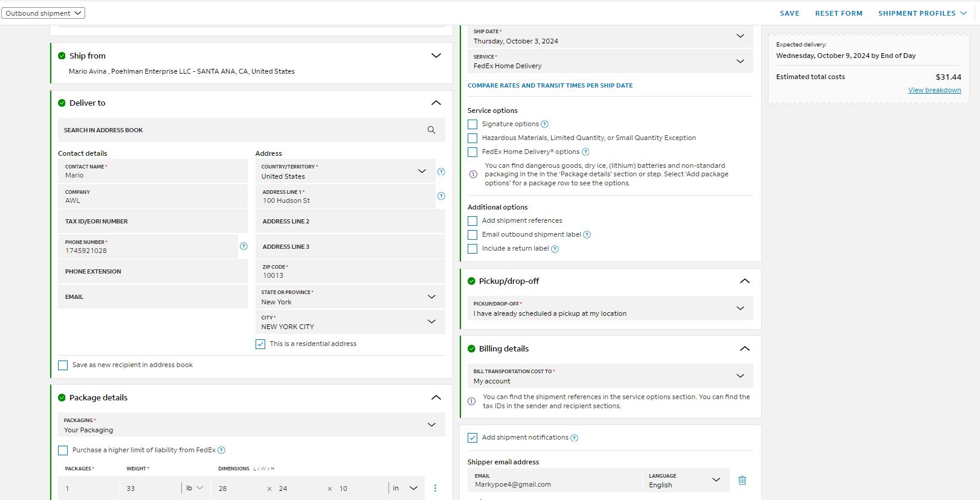
Task: Click the search icon in address book field
Action: click(431, 130)
